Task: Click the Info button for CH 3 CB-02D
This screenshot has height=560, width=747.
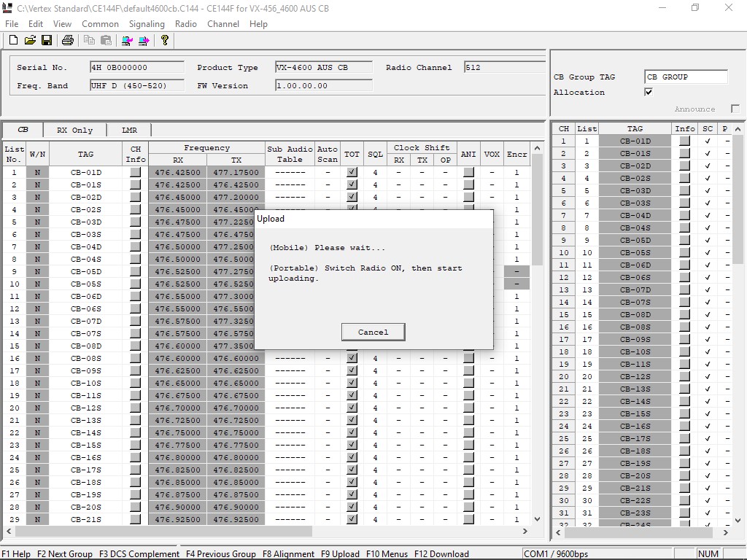Action: click(684, 166)
